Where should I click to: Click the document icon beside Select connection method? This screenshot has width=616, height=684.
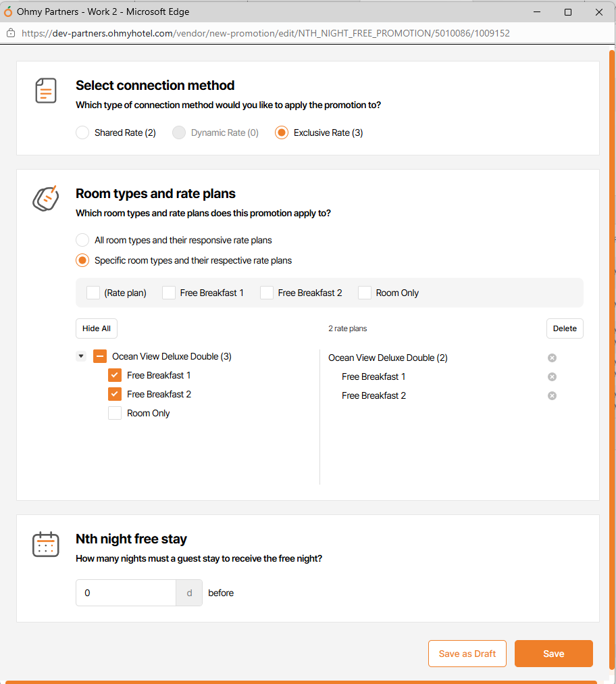46,91
